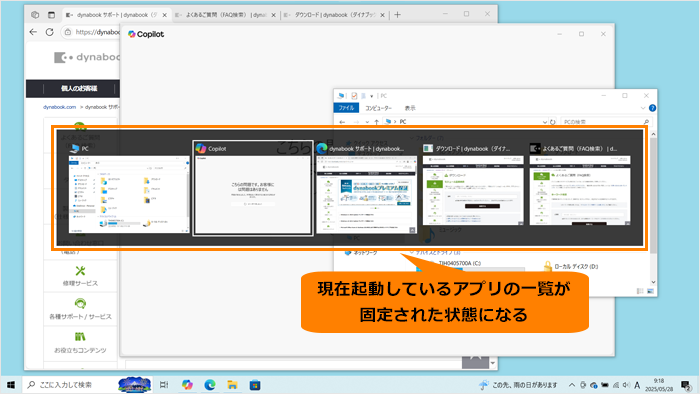Click the 修理サービス wrench icon
700x394 pixels.
point(80,270)
